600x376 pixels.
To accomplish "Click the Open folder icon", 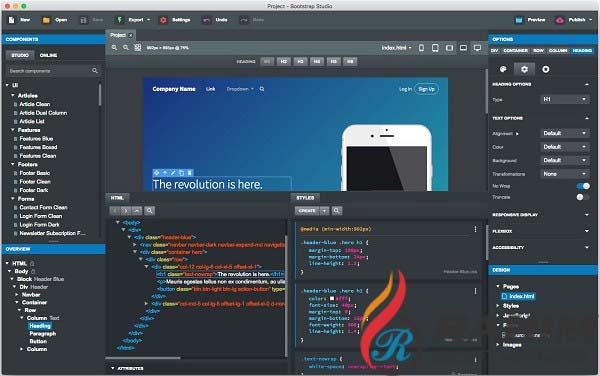I will pos(46,20).
